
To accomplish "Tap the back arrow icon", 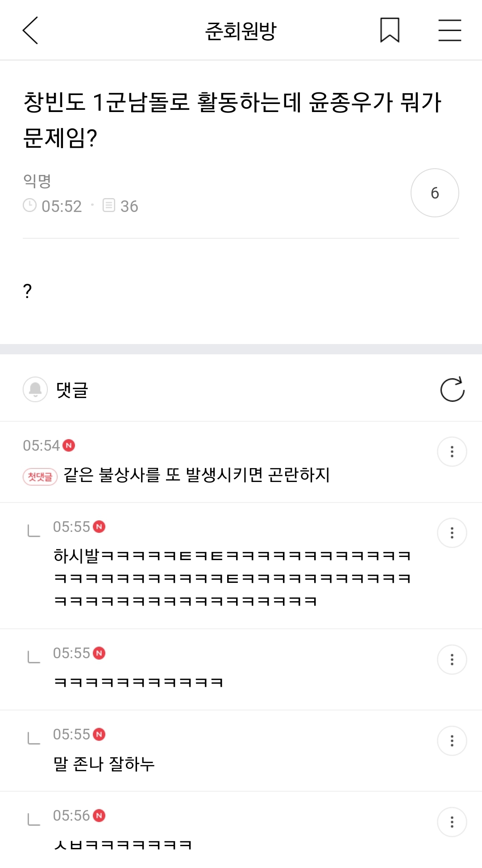I will pos(30,30).
